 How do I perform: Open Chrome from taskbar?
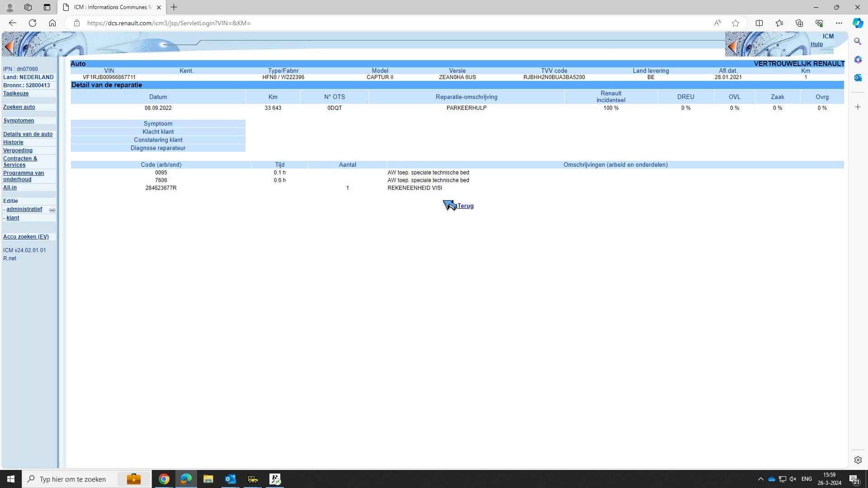(164, 479)
